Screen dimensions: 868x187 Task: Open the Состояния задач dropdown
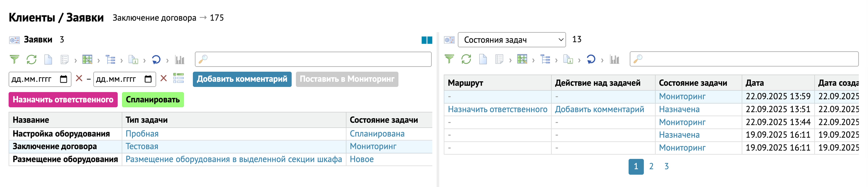click(511, 40)
